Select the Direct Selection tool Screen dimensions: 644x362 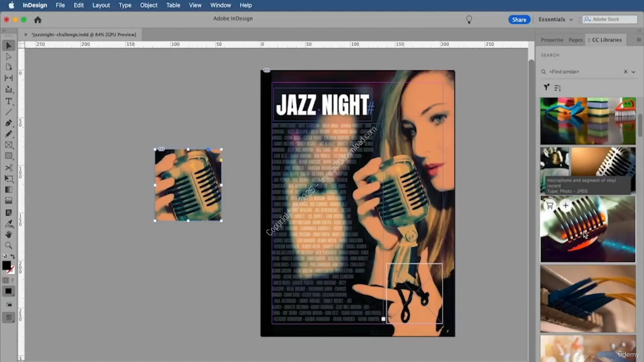[x=9, y=56]
